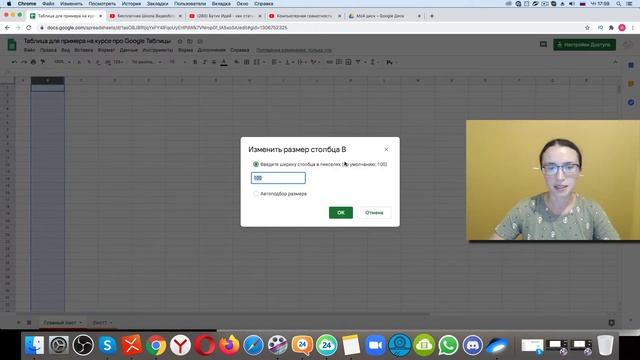Click the Insert comment icon in toolbar

[339, 62]
